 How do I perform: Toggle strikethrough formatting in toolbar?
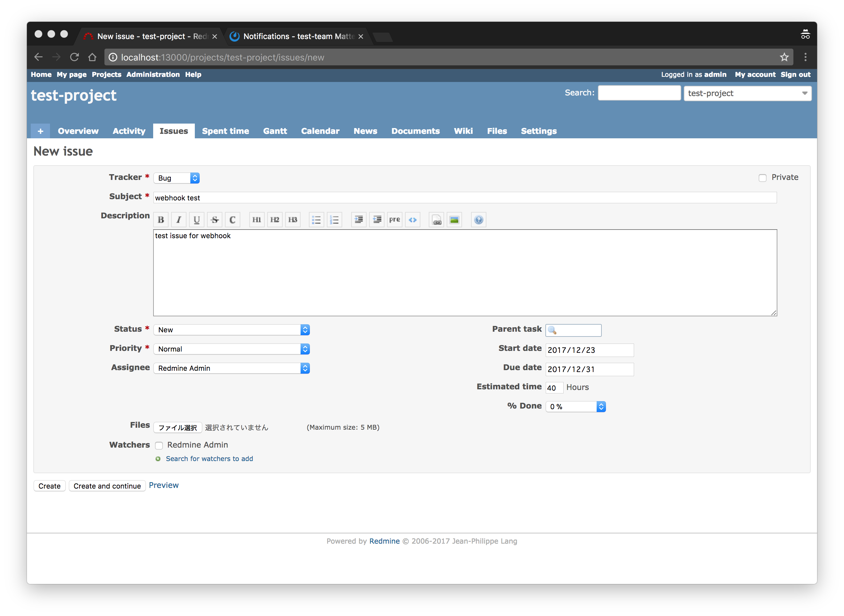[215, 220]
